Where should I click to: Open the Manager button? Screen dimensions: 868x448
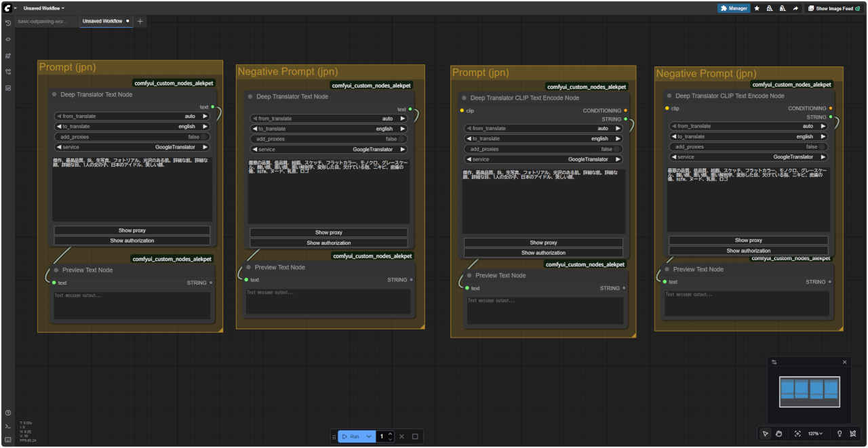tap(734, 9)
